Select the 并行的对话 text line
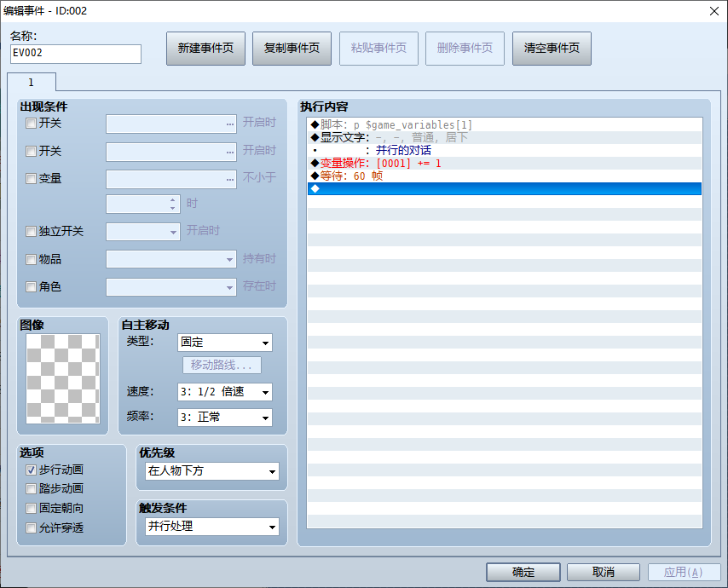 [504, 150]
